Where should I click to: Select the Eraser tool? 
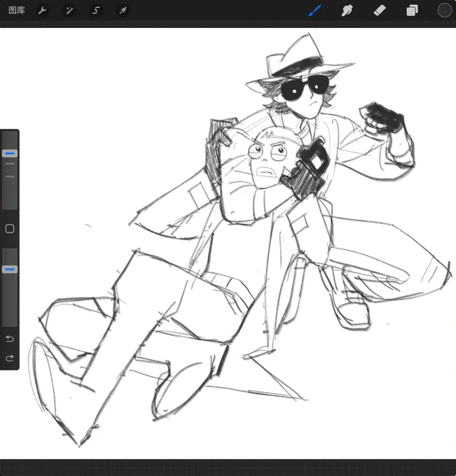point(380,10)
